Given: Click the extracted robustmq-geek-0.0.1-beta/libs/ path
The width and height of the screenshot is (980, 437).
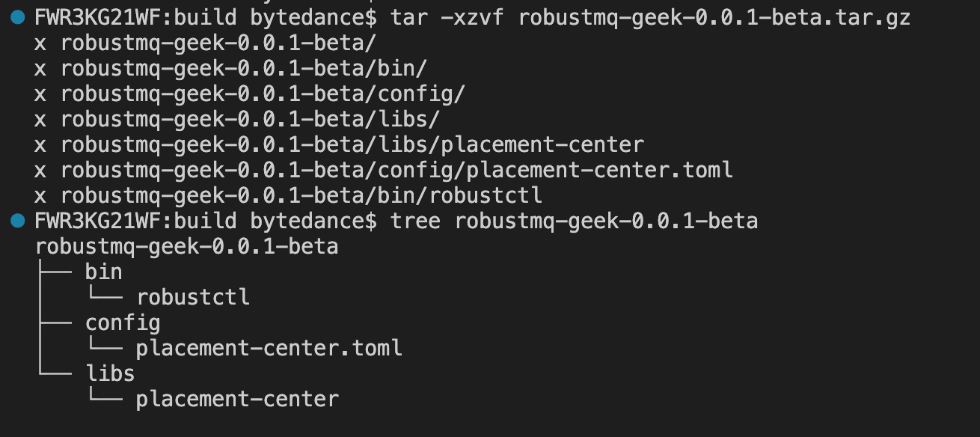Looking at the screenshot, I should click(x=250, y=119).
